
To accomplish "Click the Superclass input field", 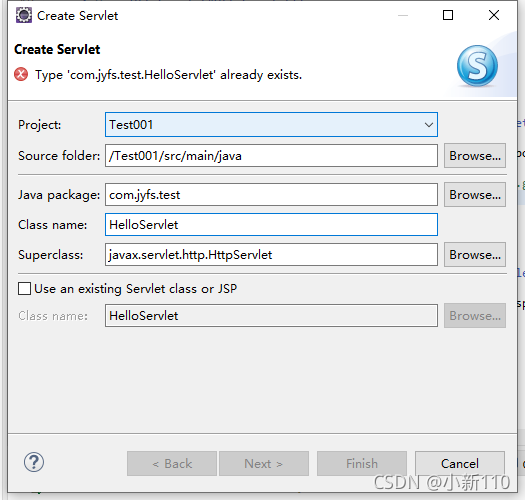I will coord(271,255).
